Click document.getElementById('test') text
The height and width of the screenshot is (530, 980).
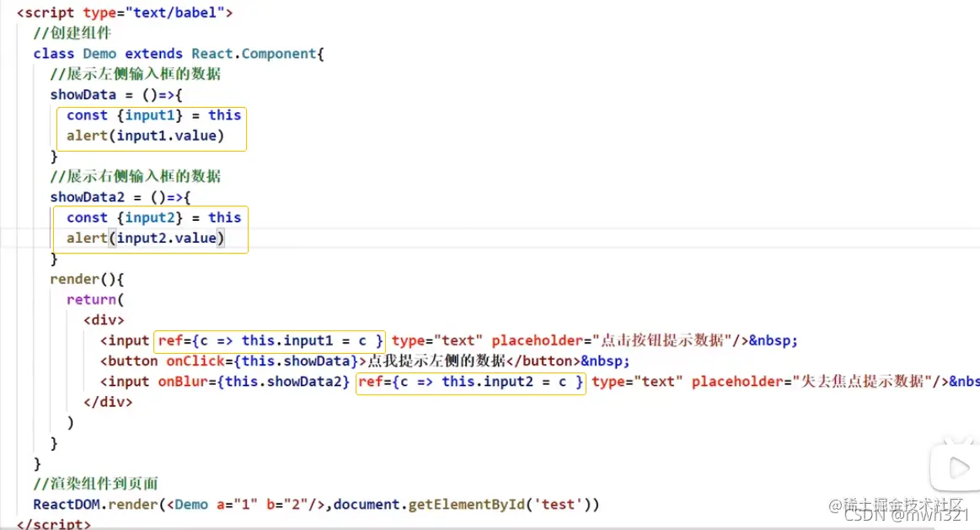pos(462,505)
